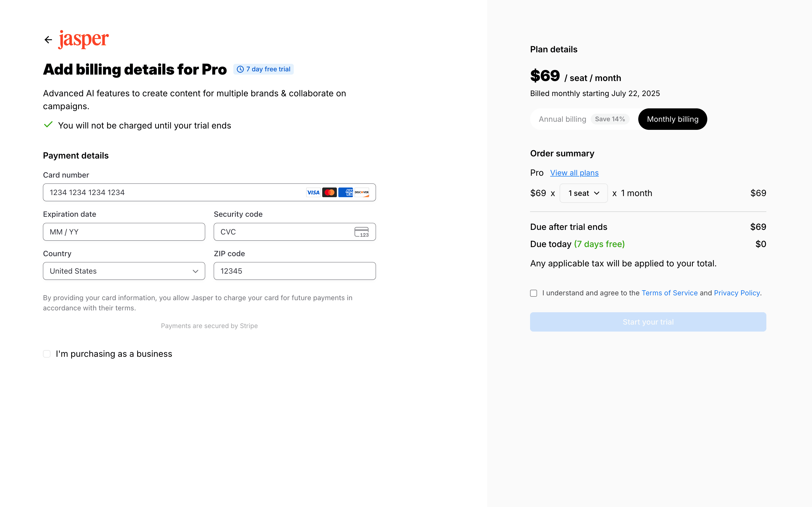The width and height of the screenshot is (812, 507).
Task: Click the back arrow icon
Action: click(x=48, y=40)
